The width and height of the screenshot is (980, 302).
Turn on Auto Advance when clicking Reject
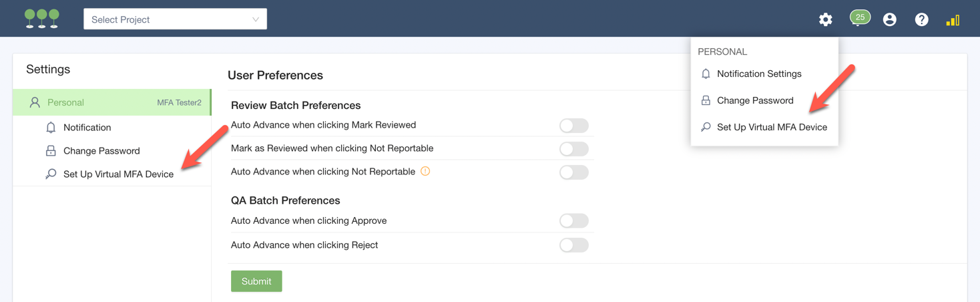[573, 245]
